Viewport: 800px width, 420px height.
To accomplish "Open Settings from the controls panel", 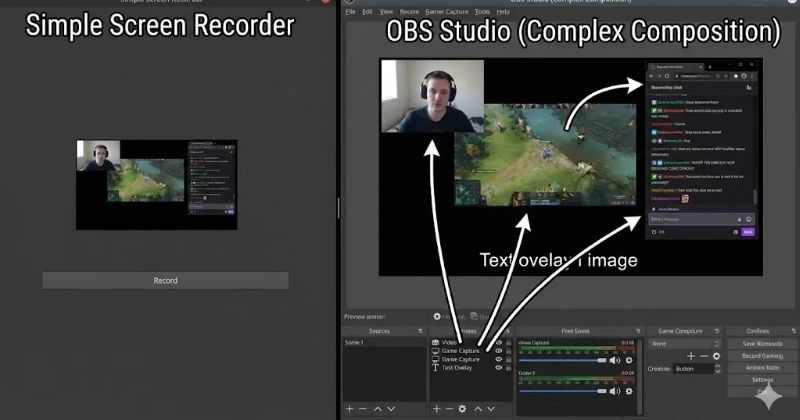I will pyautogui.click(x=762, y=380).
